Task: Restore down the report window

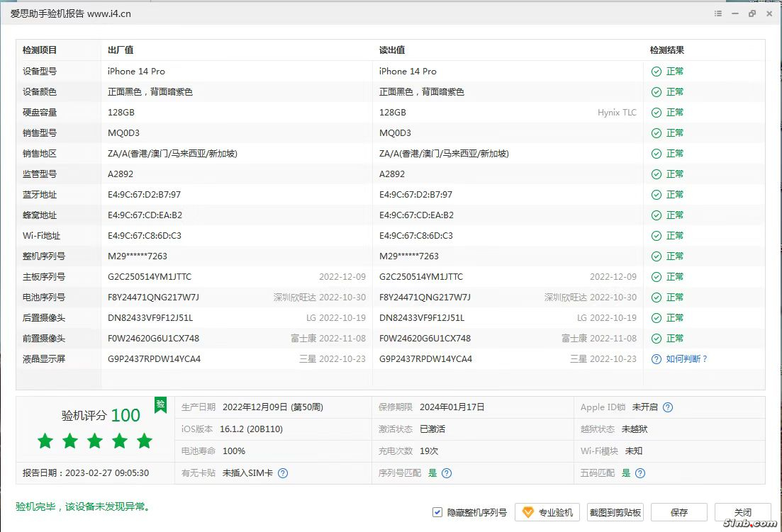Action: (752, 13)
